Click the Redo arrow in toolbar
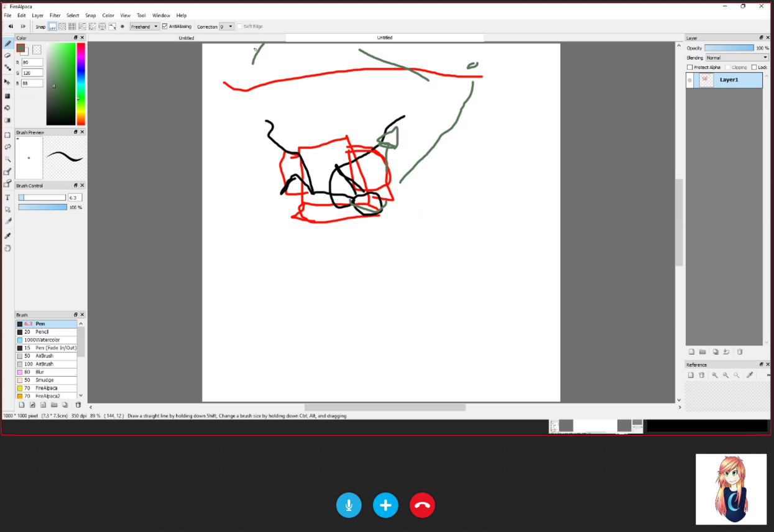 coord(23,27)
